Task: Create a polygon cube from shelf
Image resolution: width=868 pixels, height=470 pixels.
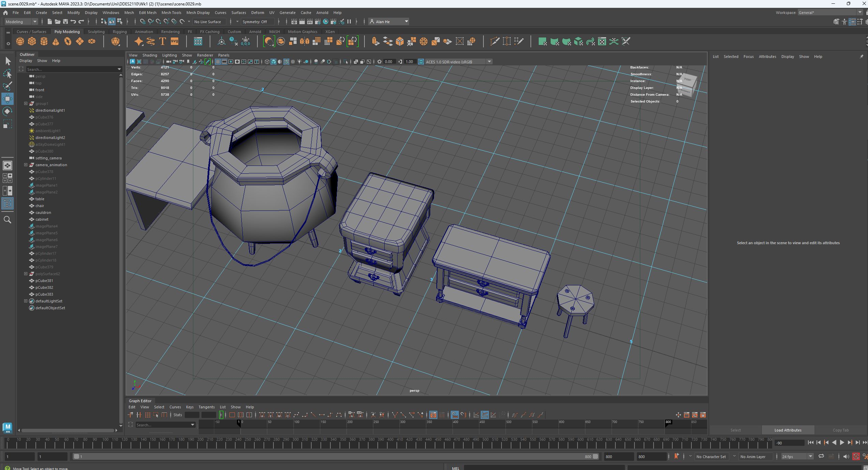Action: click(32, 42)
